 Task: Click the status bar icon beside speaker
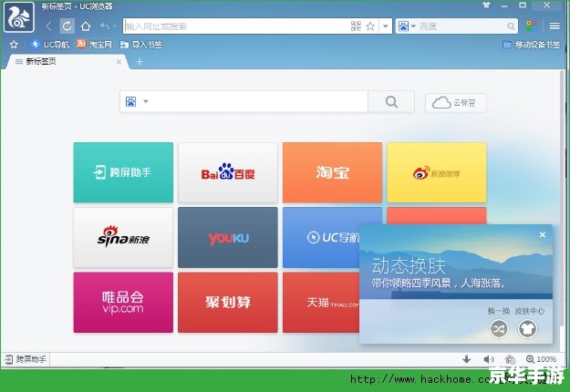[510, 359]
